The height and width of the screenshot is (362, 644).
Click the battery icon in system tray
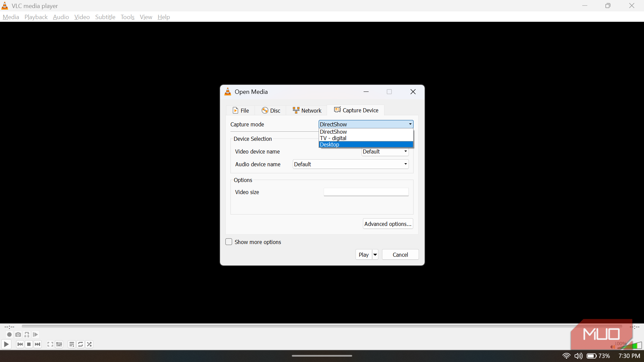point(591,356)
